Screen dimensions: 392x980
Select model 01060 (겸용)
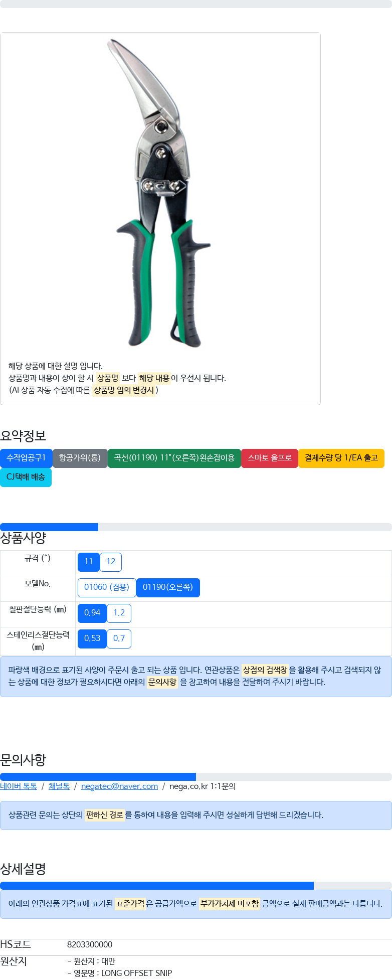pos(107,587)
